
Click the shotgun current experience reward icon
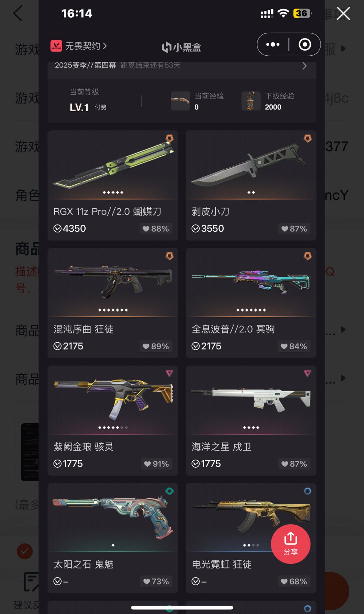(x=180, y=101)
